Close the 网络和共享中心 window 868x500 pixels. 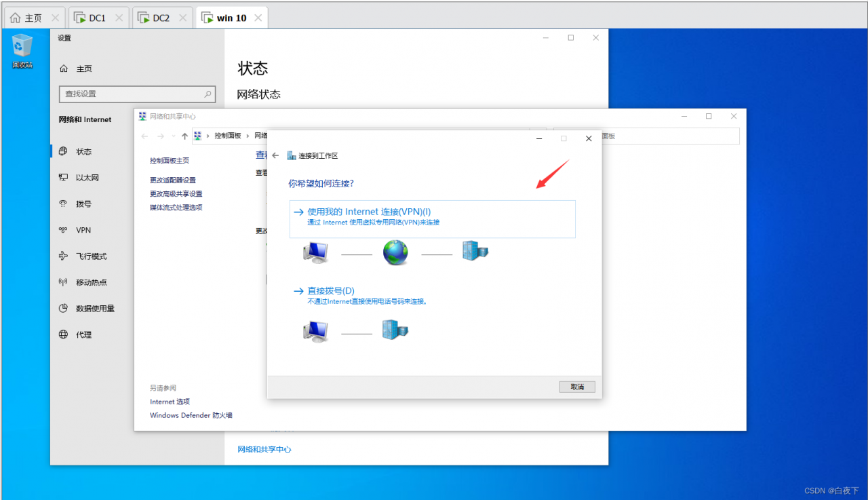(734, 117)
